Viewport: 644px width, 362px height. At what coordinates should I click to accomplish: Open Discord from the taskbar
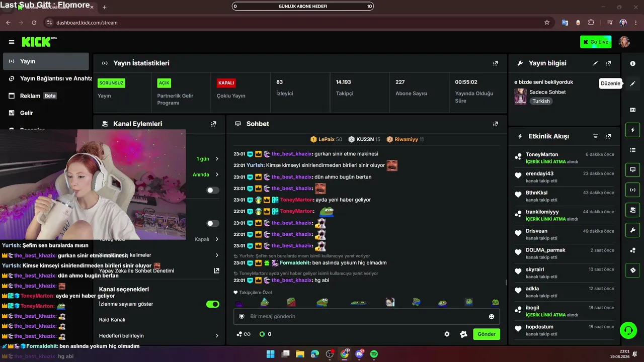tap(359, 354)
